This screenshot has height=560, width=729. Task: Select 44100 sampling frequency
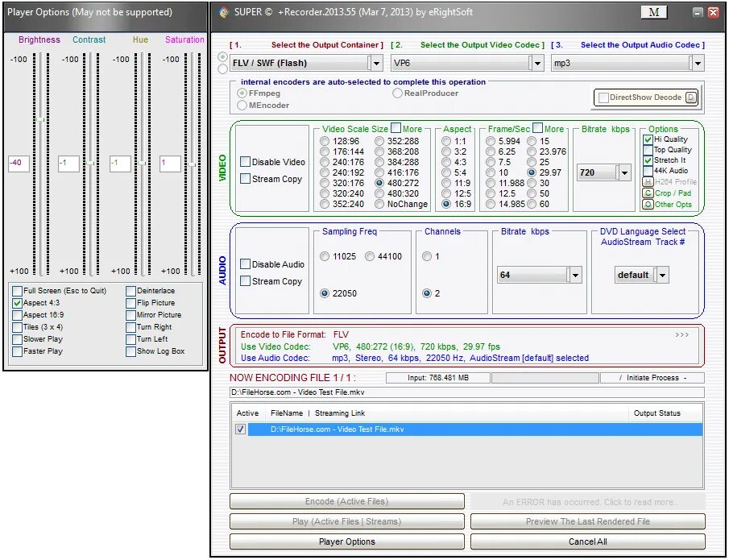[370, 256]
